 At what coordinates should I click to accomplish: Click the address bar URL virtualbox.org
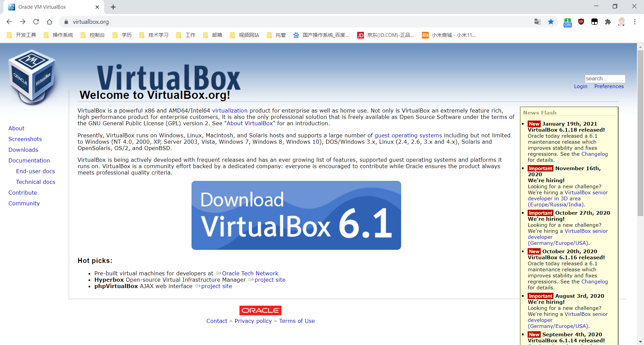[x=91, y=22]
